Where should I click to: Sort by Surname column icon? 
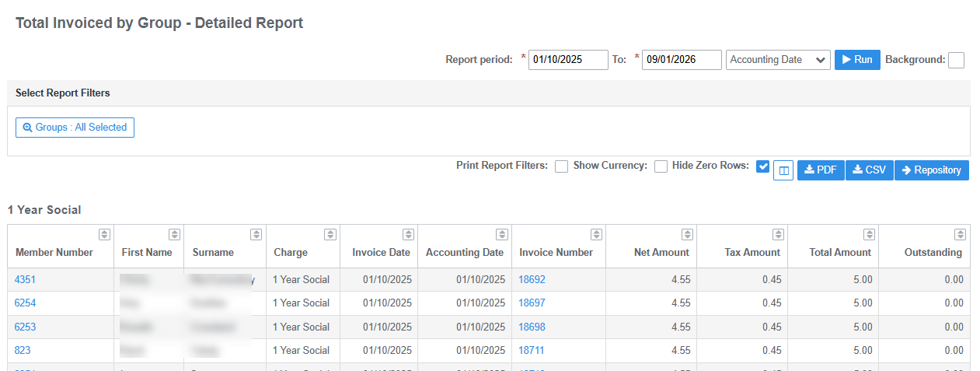(x=256, y=234)
